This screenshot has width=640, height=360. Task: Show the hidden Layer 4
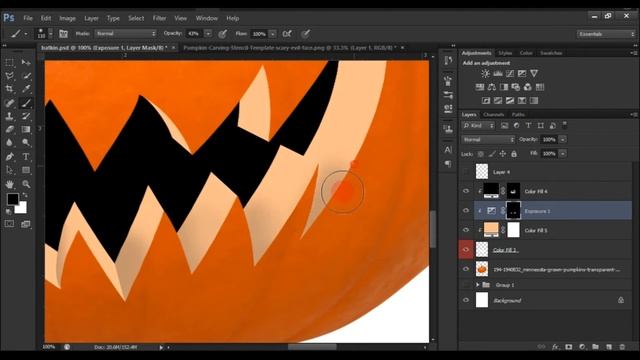[466, 172]
